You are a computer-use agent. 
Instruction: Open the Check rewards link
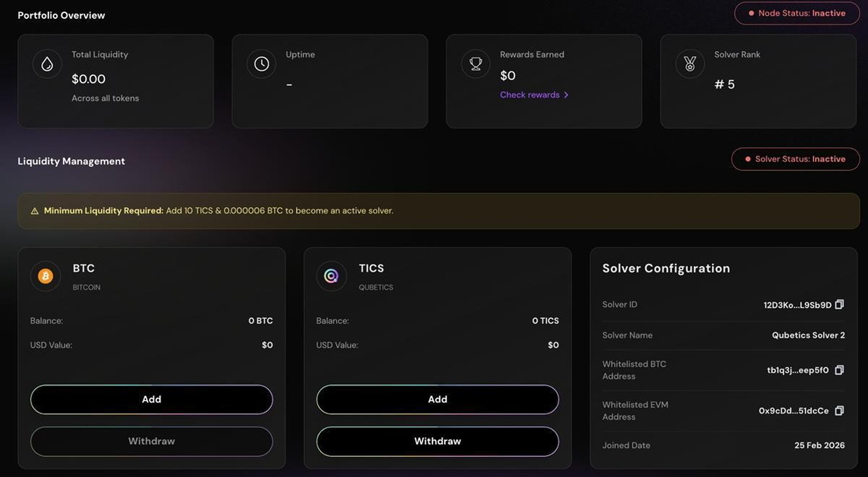(x=529, y=95)
